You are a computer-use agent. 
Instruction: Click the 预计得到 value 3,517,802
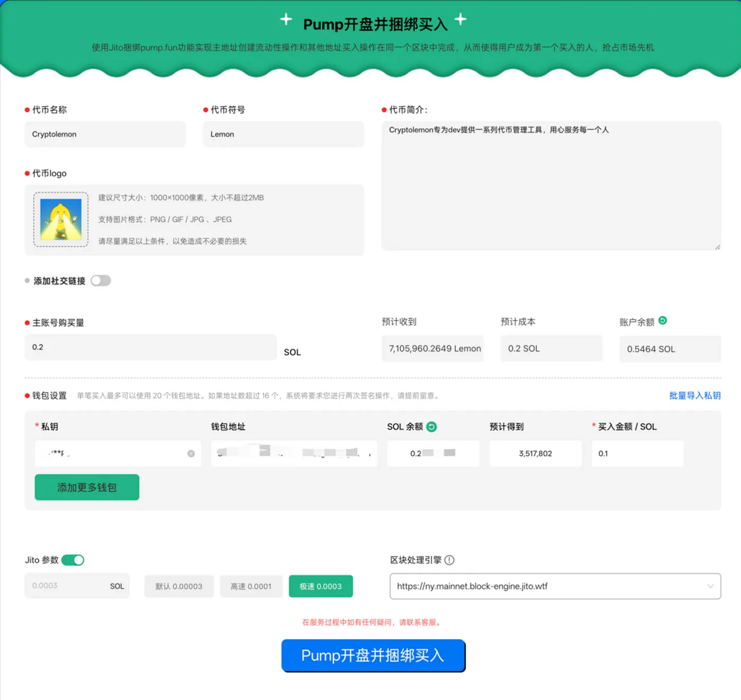(536, 453)
